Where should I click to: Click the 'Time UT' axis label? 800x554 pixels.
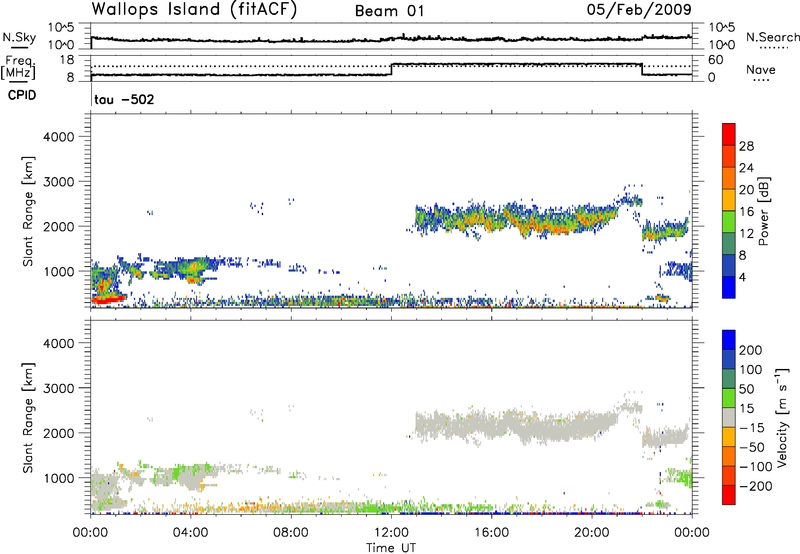point(391,548)
